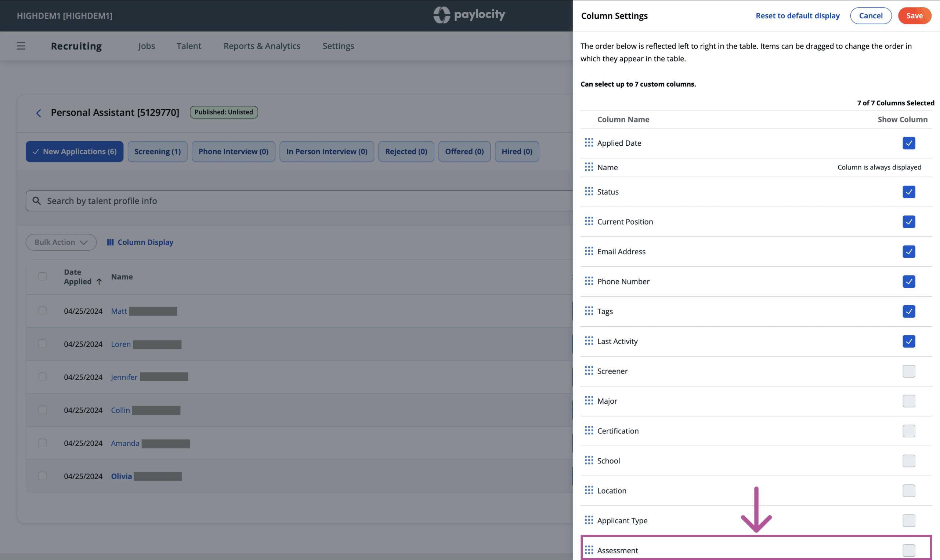Switch to In Person Interview (0) tab

326,151
